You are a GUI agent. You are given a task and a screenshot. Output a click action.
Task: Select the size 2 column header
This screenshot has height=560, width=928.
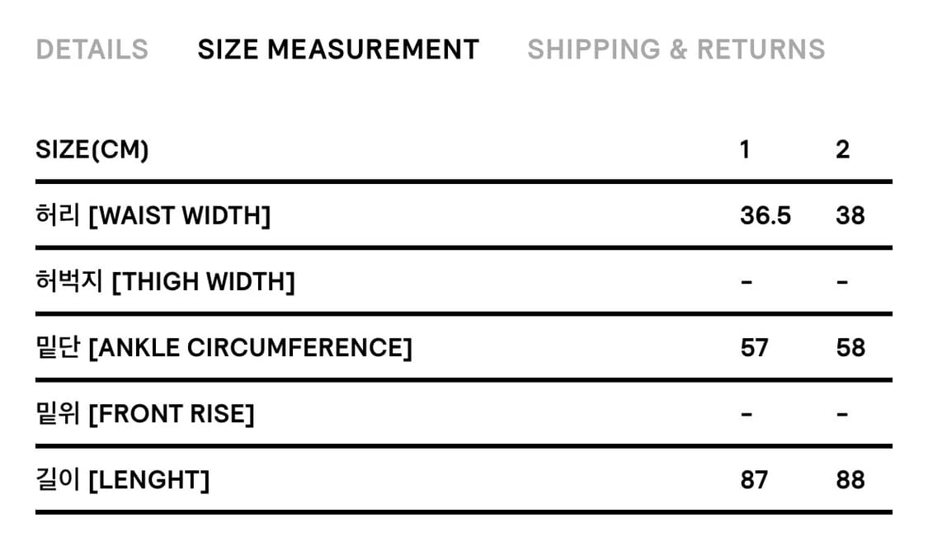click(841, 150)
